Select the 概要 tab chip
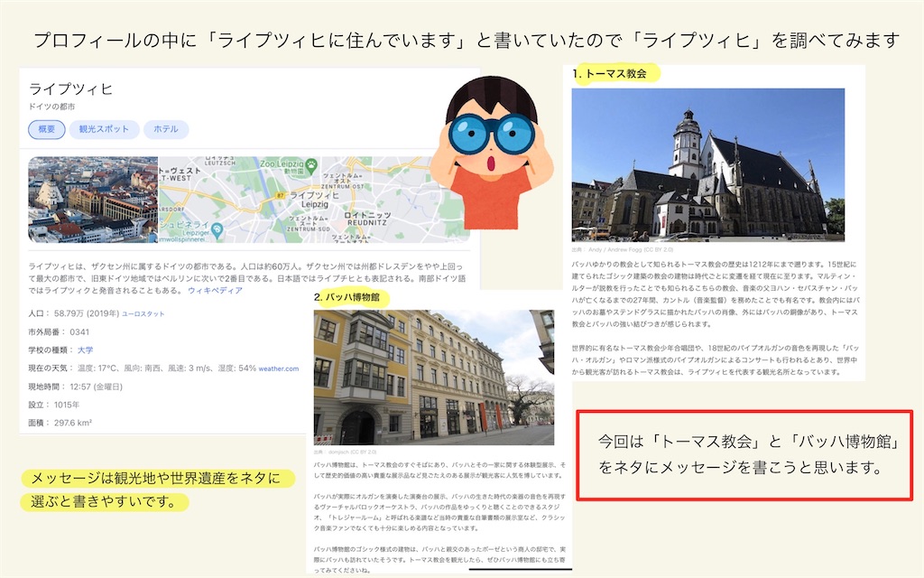Image resolution: width=924 pixels, height=578 pixels. pos(47,129)
